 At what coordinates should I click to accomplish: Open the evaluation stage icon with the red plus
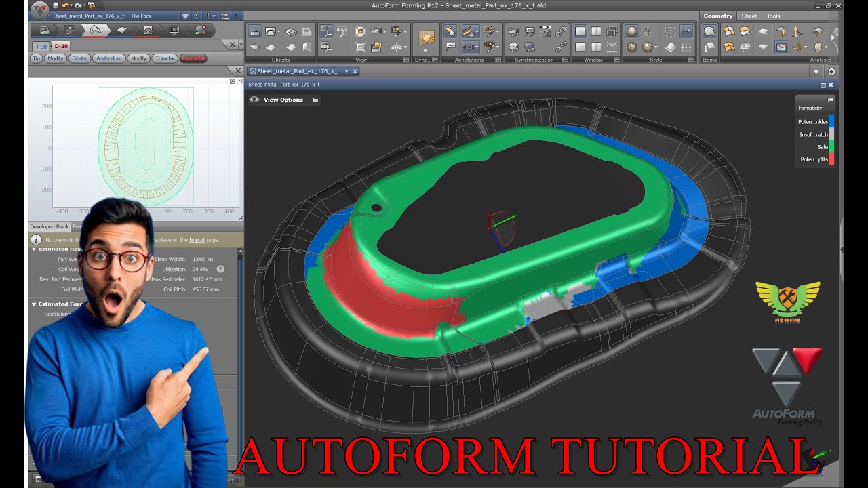coord(201,30)
